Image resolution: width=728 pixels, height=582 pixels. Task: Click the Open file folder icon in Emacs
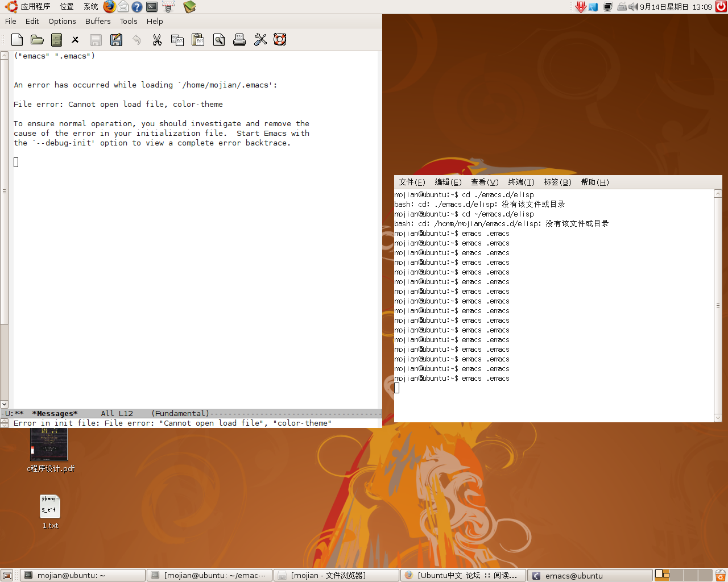[x=37, y=40]
